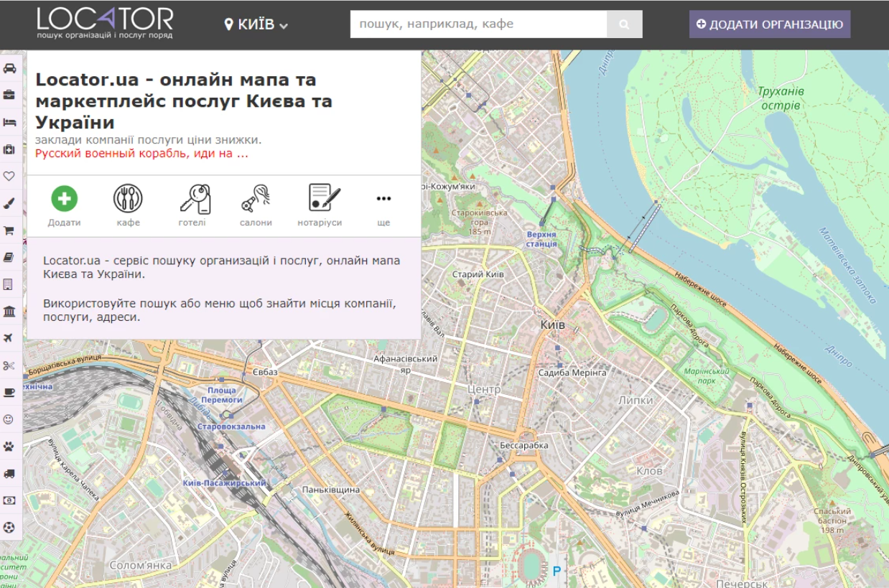Open the shopping cart category
889x588 pixels.
point(9,230)
